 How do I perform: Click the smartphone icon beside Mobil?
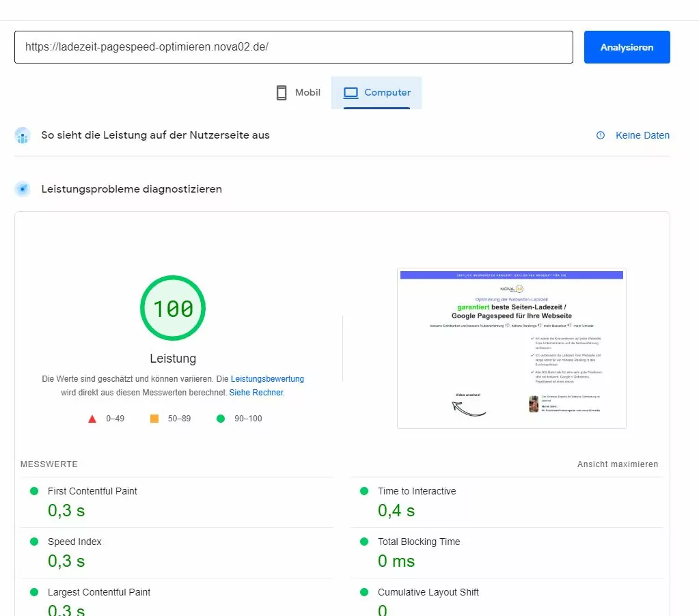[282, 93]
